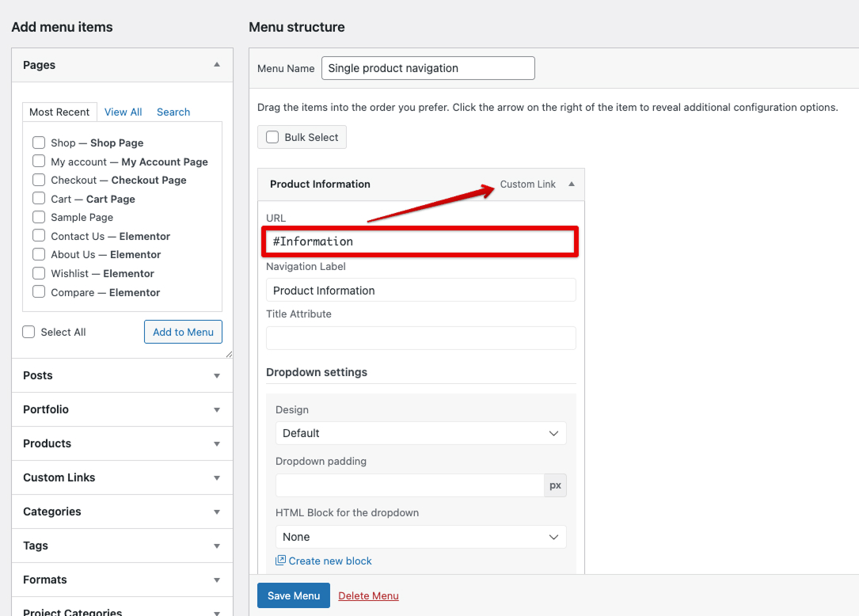The image size is (859, 616).
Task: Enable the Select All checkbox
Action: click(29, 332)
